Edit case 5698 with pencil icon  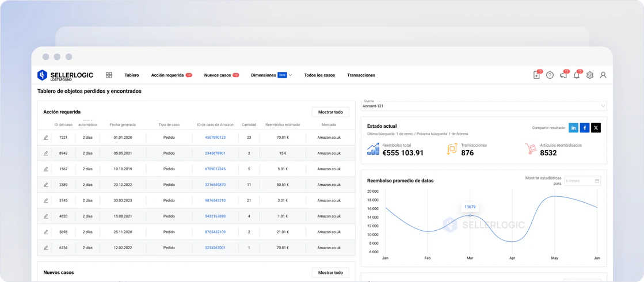pyautogui.click(x=45, y=232)
